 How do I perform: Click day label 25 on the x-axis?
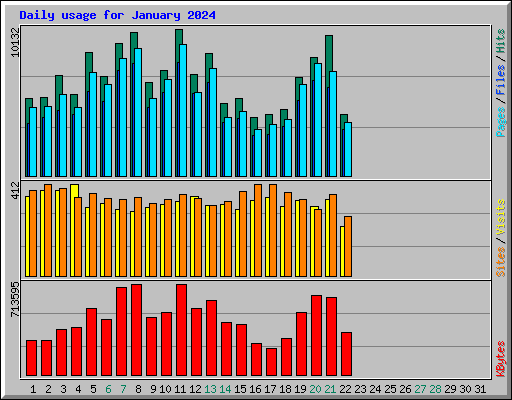pos(390,389)
